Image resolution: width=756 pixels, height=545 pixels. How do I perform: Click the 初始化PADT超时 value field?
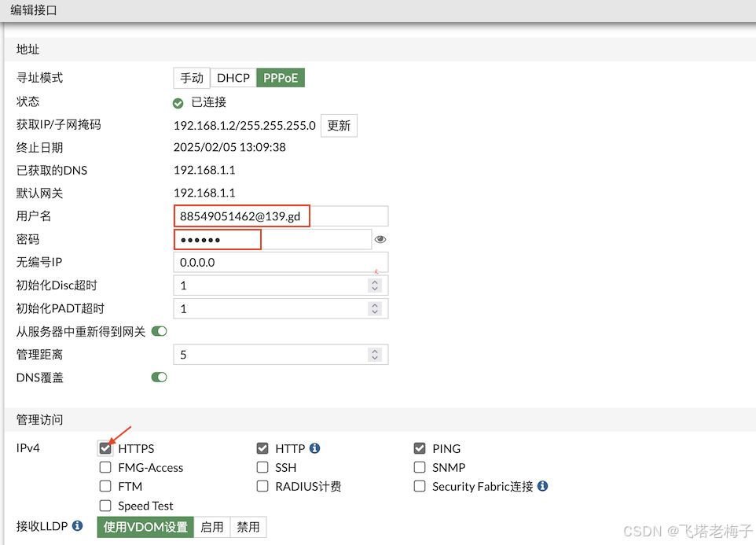281,308
